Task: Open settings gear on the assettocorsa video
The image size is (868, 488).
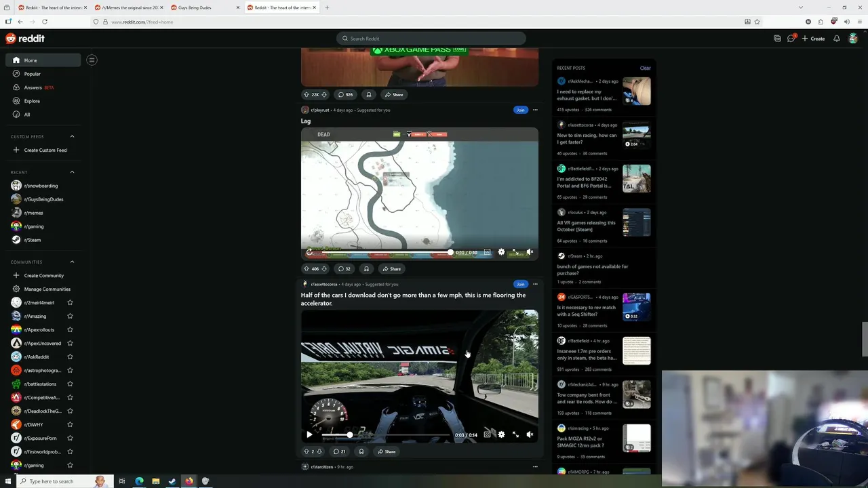Action: [501, 434]
